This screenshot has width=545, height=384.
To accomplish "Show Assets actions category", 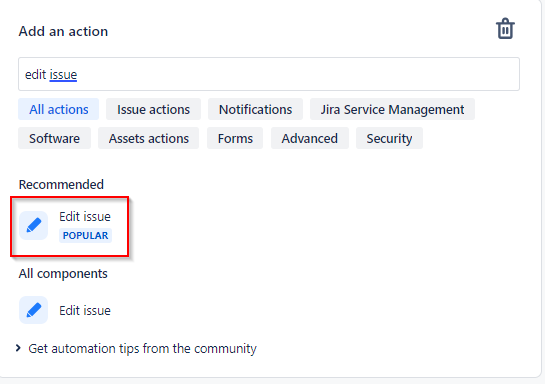I will coord(148,138).
